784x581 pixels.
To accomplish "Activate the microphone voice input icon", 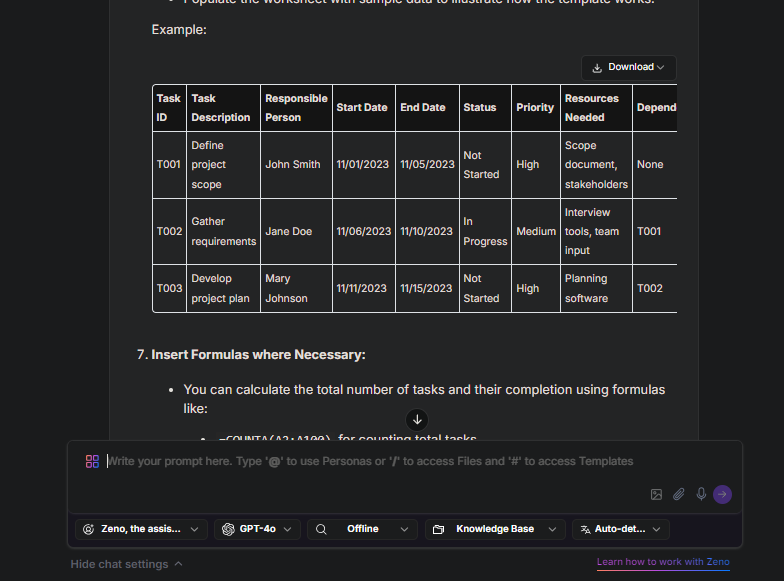I will [701, 494].
